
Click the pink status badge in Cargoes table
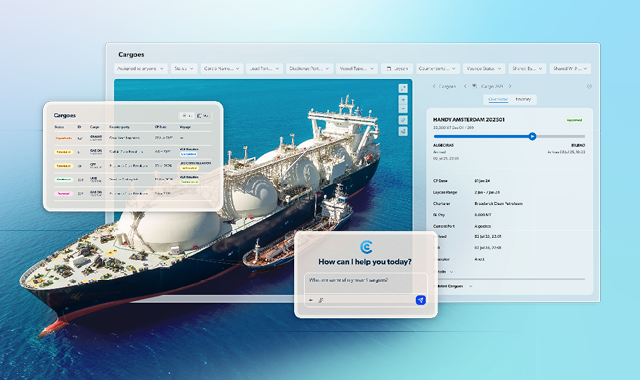point(64,193)
